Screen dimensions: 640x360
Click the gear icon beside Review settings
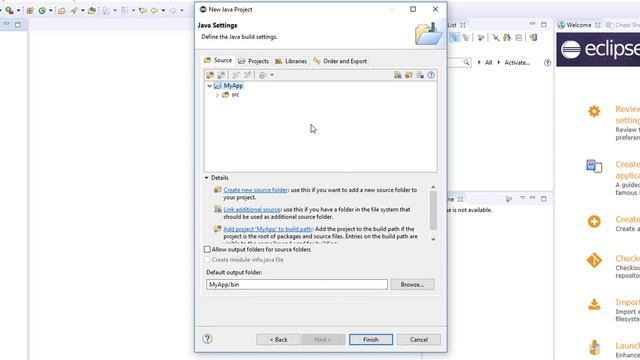tap(594, 111)
